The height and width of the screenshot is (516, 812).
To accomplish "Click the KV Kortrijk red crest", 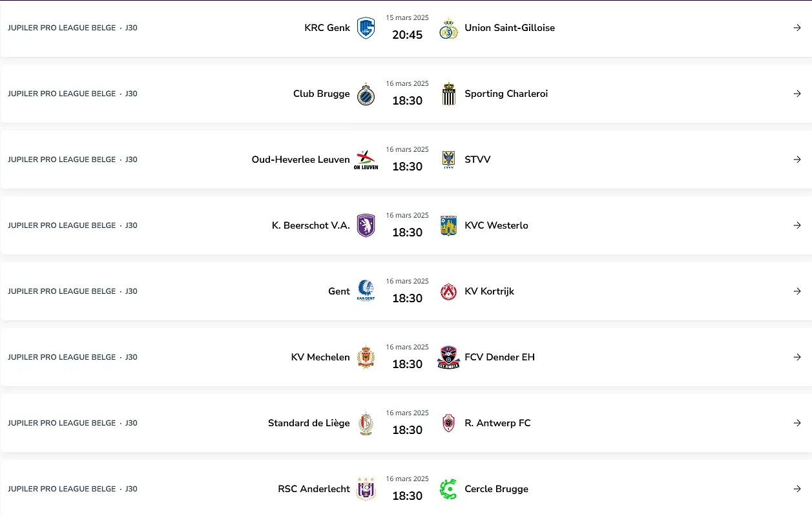I will [448, 291].
